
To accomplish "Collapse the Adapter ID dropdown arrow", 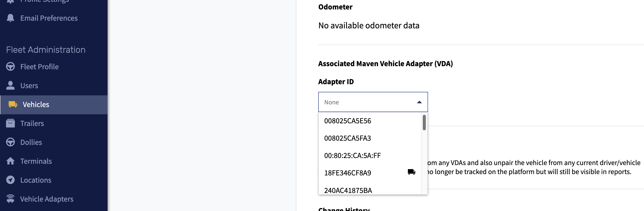I will coord(419,102).
